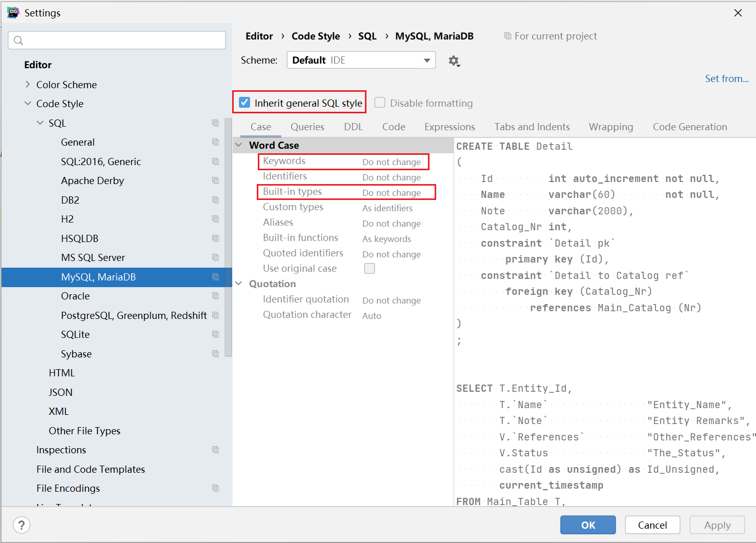The image size is (756, 543).
Task: Click the help question mark icon
Action: coord(22,525)
